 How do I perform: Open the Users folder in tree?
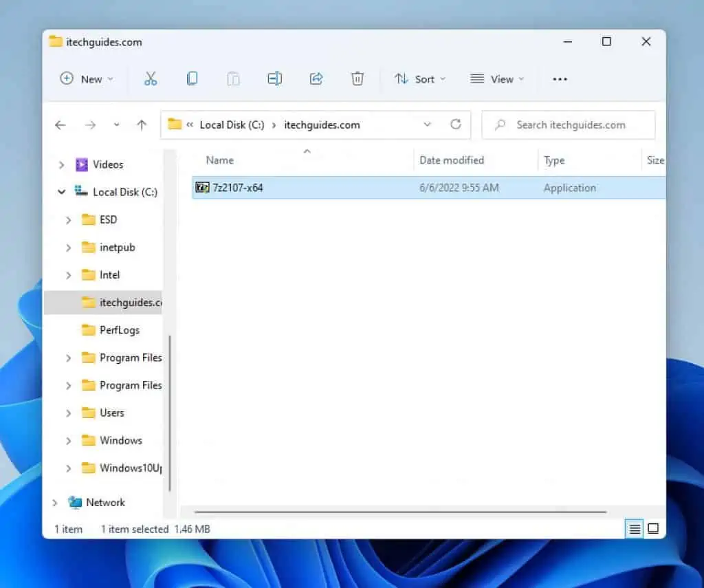[x=112, y=413]
